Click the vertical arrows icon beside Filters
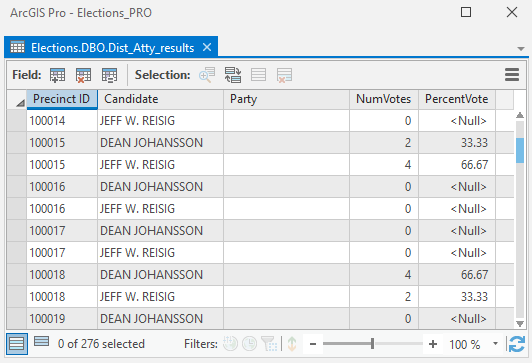The width and height of the screenshot is (532, 363). click(292, 344)
